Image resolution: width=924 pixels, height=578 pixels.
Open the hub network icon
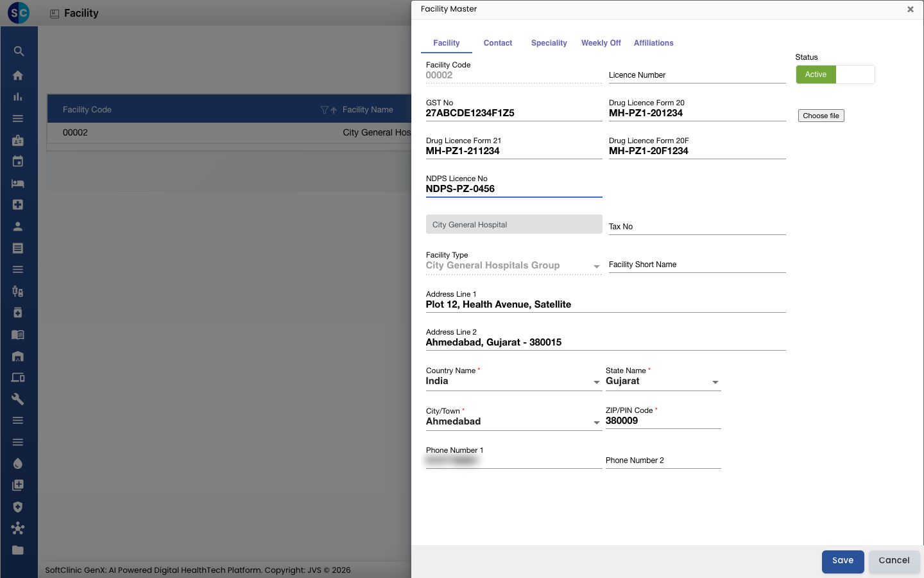[18, 529]
